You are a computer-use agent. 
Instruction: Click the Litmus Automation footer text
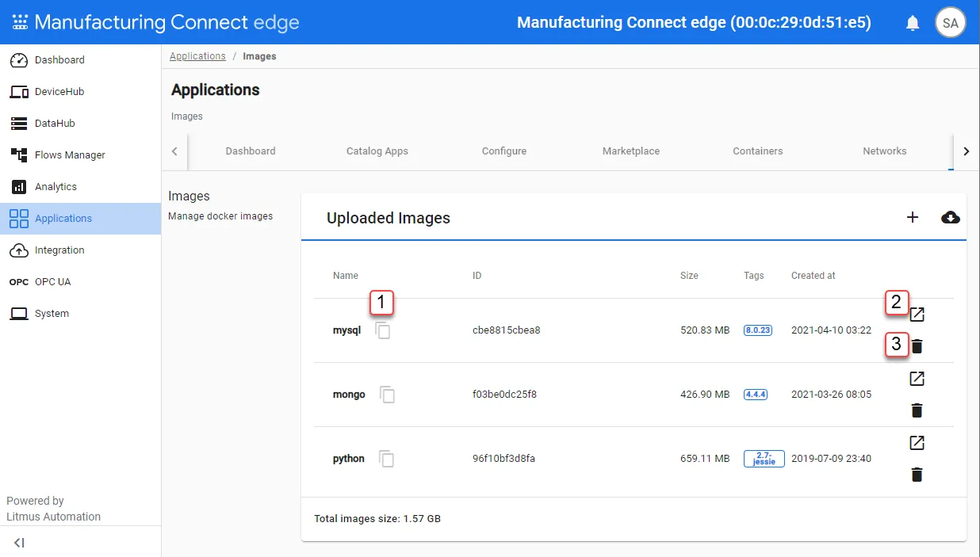point(54,517)
